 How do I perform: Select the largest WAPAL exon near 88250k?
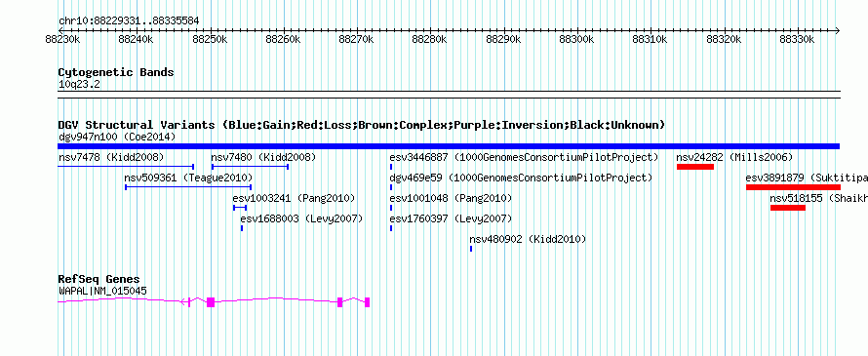point(211,301)
